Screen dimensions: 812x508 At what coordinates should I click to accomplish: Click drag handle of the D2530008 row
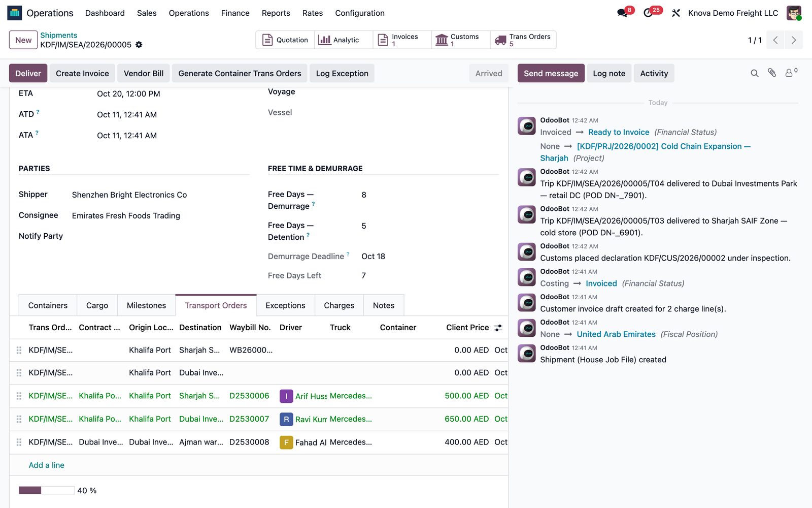[x=19, y=442]
